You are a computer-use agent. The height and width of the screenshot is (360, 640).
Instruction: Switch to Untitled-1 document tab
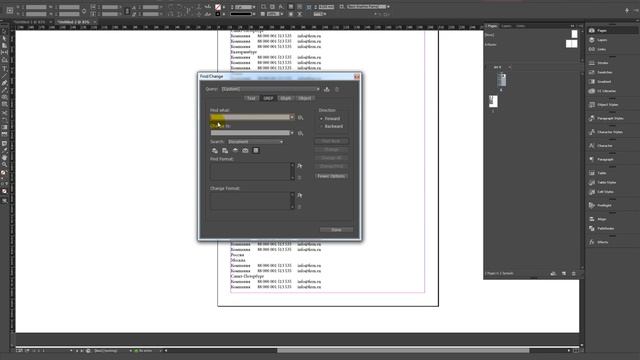coord(29,22)
